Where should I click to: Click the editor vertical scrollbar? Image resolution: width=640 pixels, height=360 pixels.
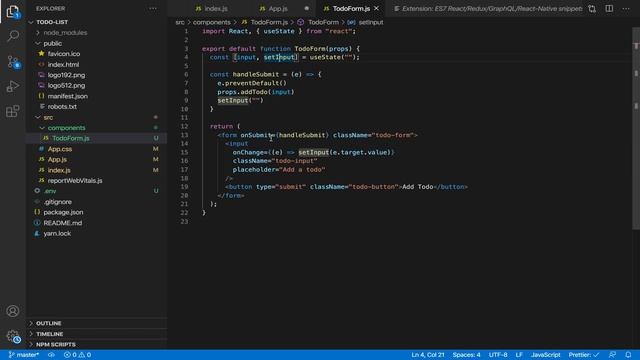point(636,129)
